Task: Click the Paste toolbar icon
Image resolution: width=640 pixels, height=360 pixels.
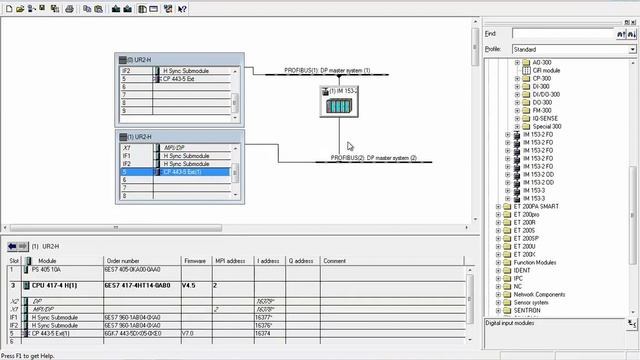Action: click(x=98, y=9)
